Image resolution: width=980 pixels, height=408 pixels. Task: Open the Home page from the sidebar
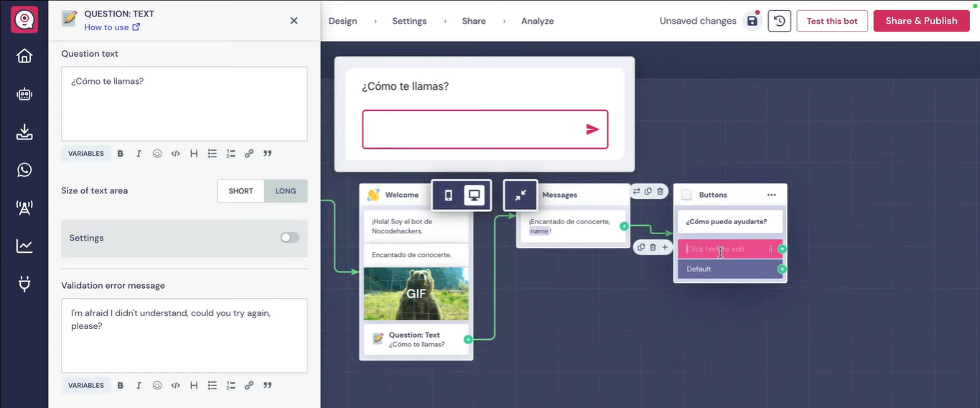24,55
